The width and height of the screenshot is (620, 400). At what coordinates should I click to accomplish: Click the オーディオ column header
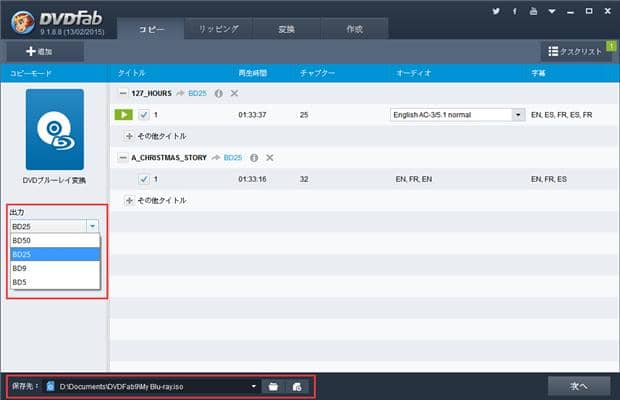(414, 73)
